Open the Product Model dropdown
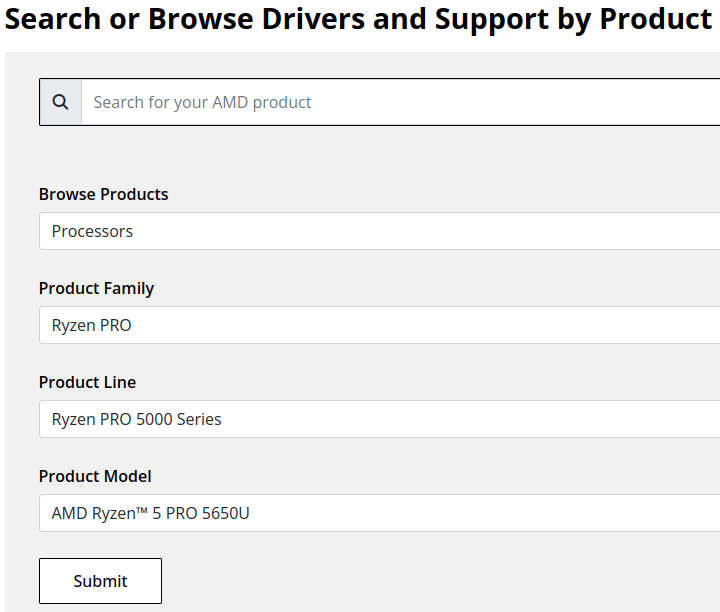Viewport: 720px width, 612px height. (379, 513)
